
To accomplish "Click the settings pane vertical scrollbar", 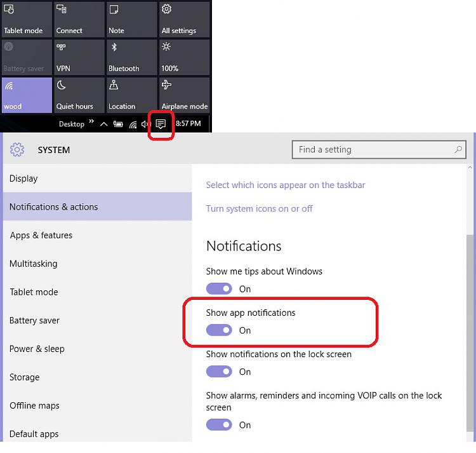I will coord(470,333).
